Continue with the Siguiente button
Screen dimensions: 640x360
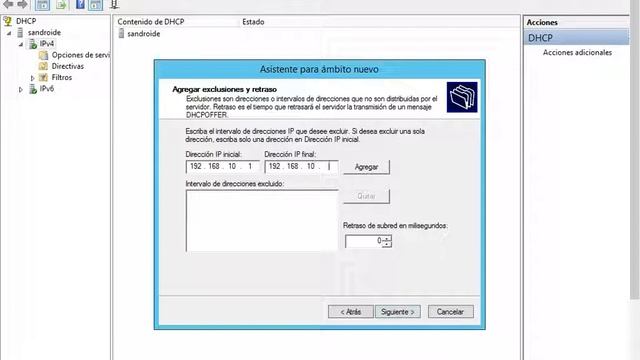[x=398, y=312]
